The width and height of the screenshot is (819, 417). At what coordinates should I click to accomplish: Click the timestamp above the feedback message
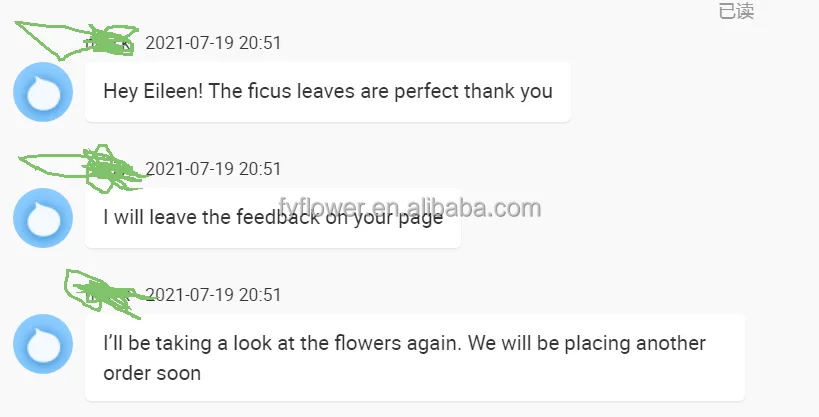[x=213, y=169]
